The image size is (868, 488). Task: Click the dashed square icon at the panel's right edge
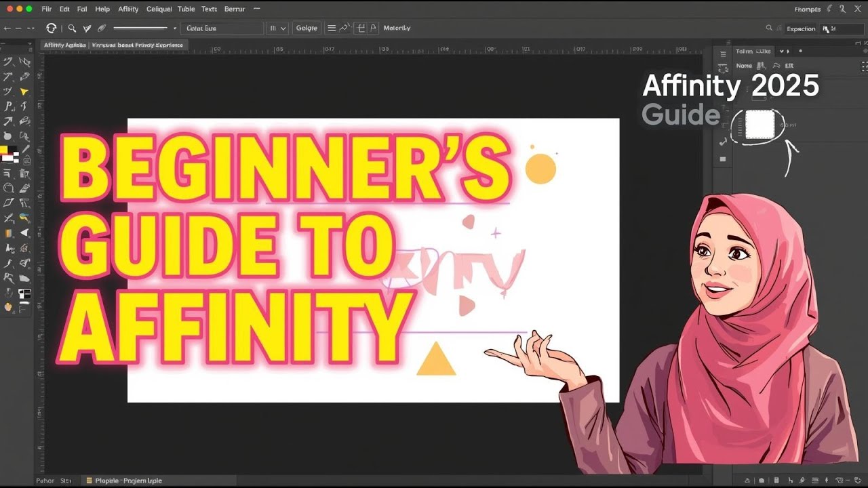point(865,66)
